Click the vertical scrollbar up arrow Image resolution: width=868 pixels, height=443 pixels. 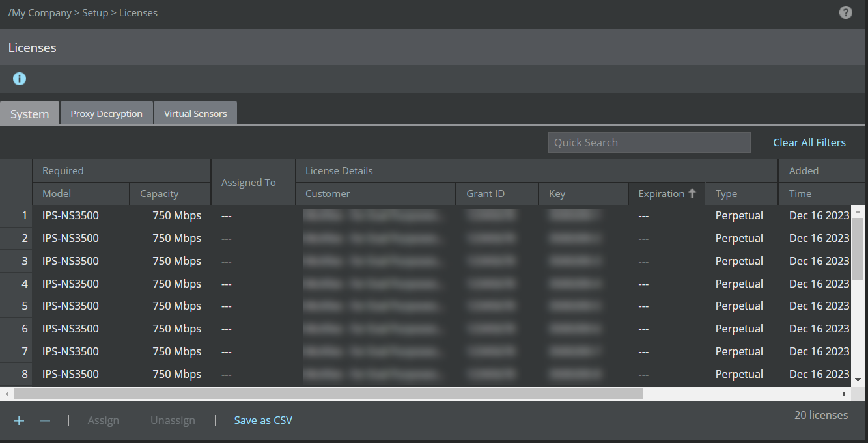[858, 211]
